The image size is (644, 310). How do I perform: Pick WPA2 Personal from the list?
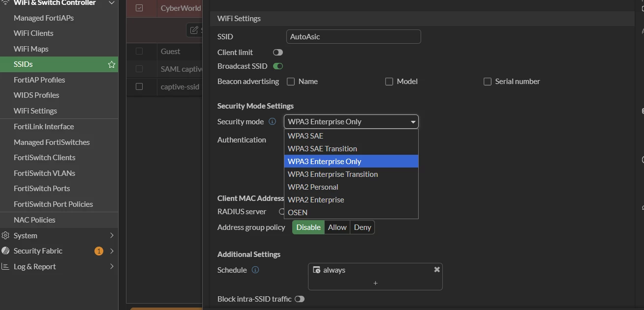[x=351, y=187]
